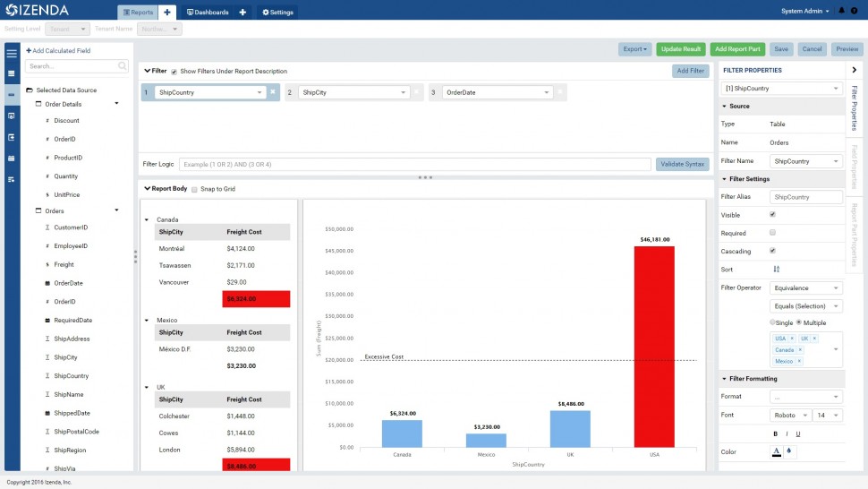The width and height of the screenshot is (868, 489).
Task: Open the text color picker swatch
Action: pos(776,452)
